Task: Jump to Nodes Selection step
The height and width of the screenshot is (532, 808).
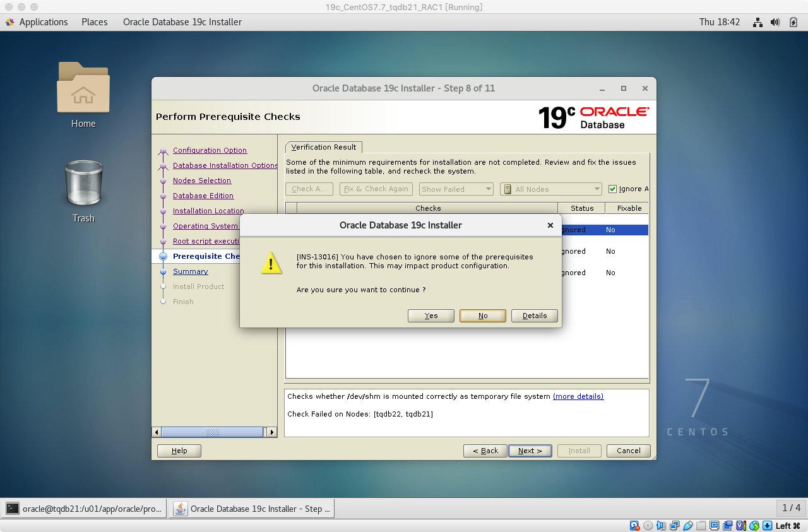Action: pos(202,180)
